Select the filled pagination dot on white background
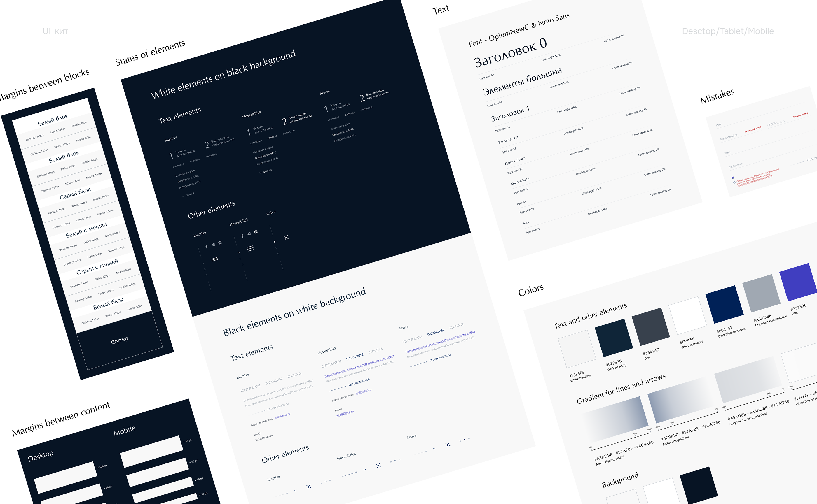The height and width of the screenshot is (504, 817). pyautogui.click(x=465, y=440)
